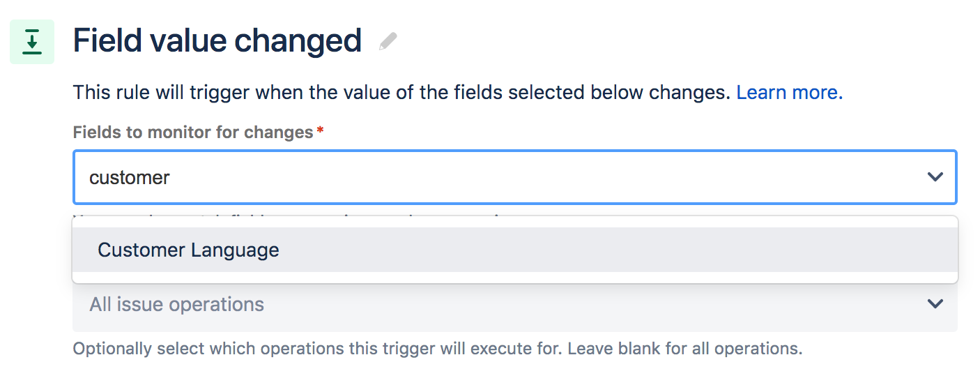The height and width of the screenshot is (385, 980).
Task: Select Customer Language from the suggestions
Action: 515,250
